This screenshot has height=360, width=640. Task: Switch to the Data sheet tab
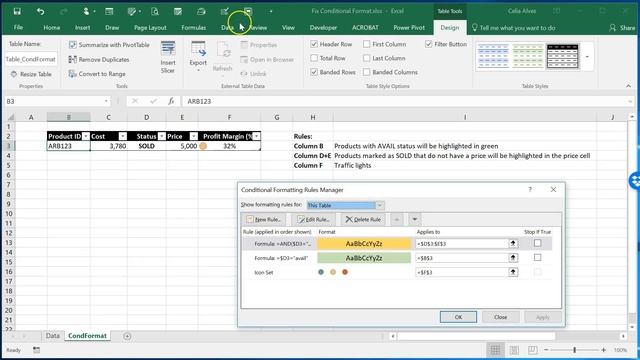[53, 336]
